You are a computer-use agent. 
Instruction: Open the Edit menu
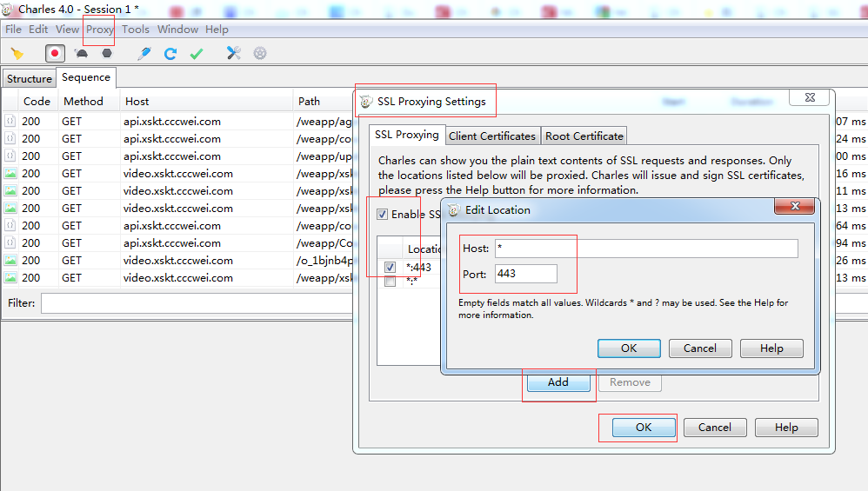[38, 30]
